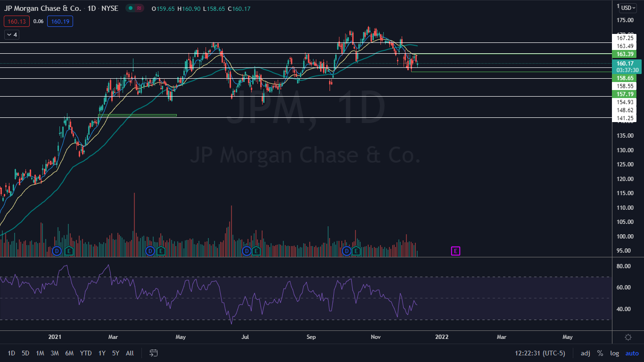644x362 pixels.
Task: Select the 3M time range
Action: [x=55, y=353]
